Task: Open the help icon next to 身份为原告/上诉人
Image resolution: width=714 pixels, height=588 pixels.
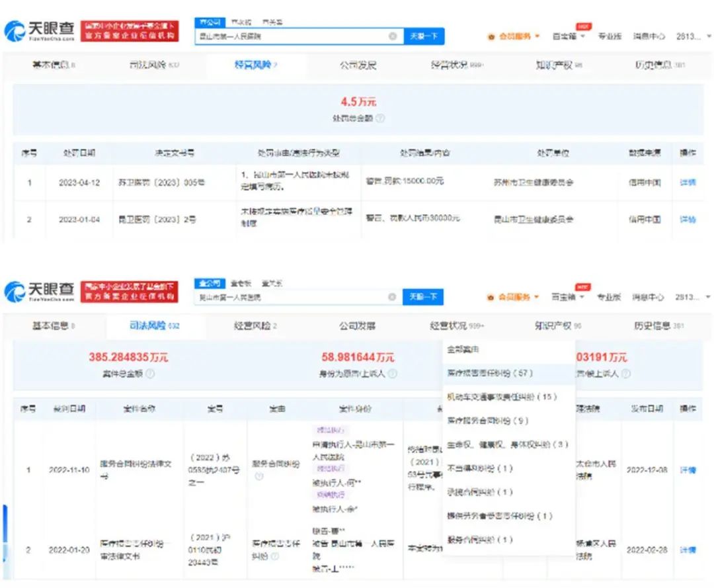Action: [x=393, y=374]
